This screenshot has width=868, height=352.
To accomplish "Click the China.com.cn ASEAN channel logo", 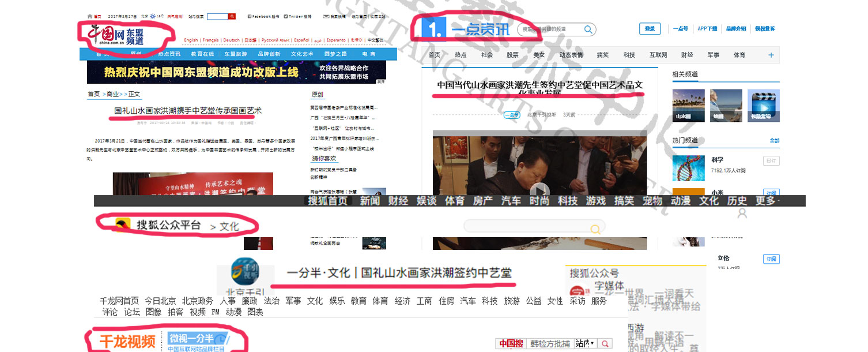I will click(116, 36).
